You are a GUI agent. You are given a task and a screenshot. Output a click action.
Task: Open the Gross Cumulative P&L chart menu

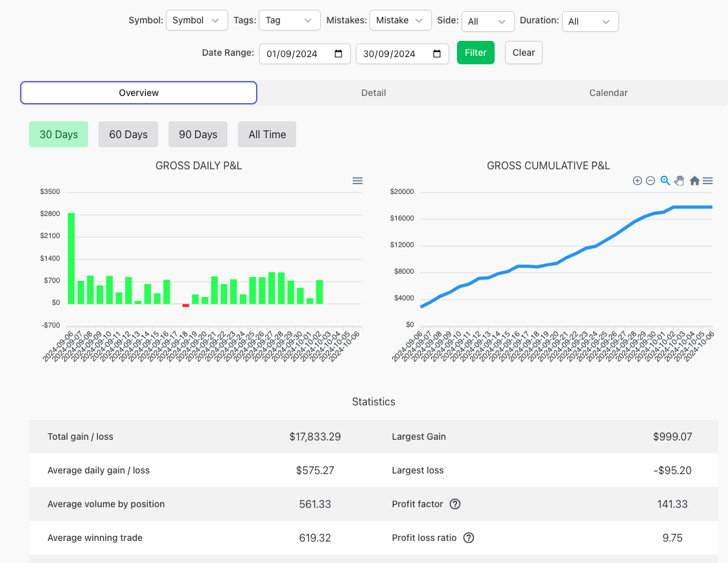708,180
